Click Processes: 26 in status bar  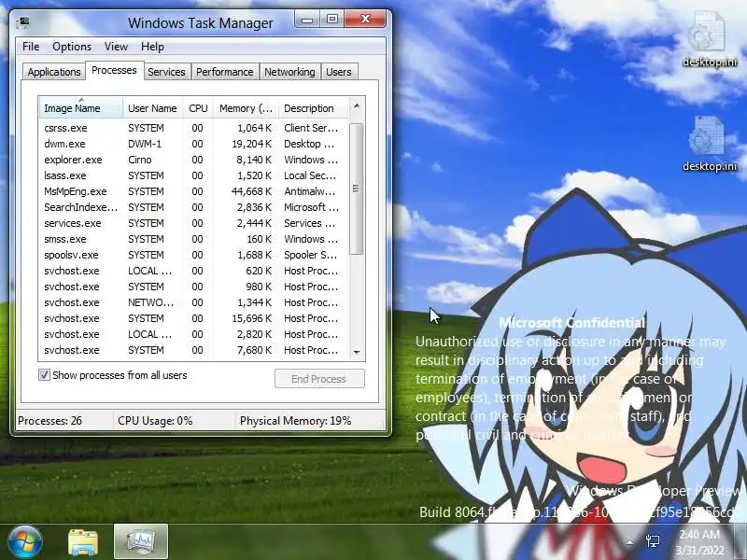50,421
